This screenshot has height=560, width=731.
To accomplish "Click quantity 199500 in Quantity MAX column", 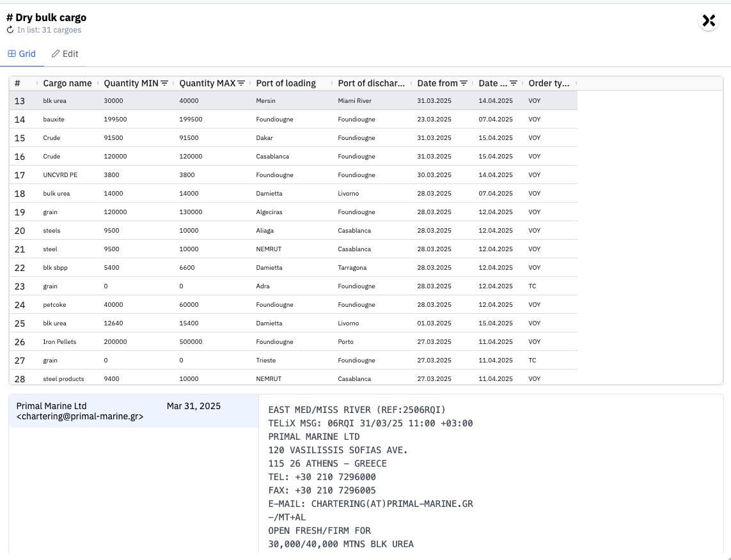I will click(191, 120).
